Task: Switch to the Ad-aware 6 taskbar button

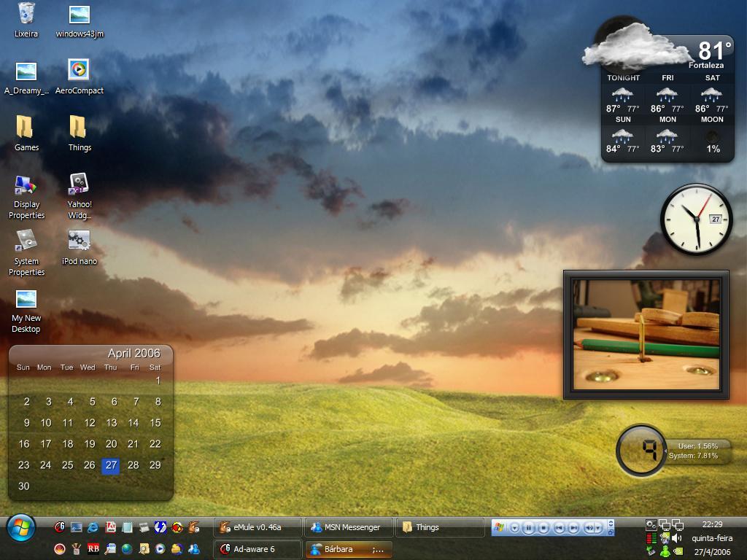Action: coord(258,549)
